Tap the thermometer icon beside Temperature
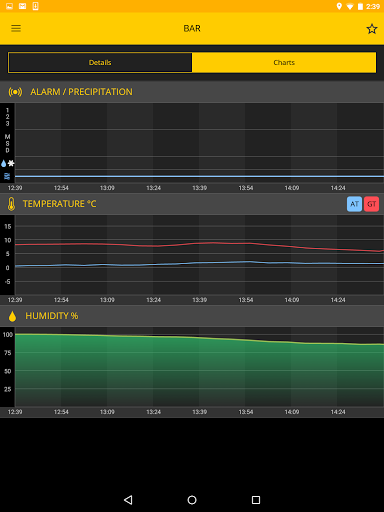Screen dimensions: 384x512 11,204
